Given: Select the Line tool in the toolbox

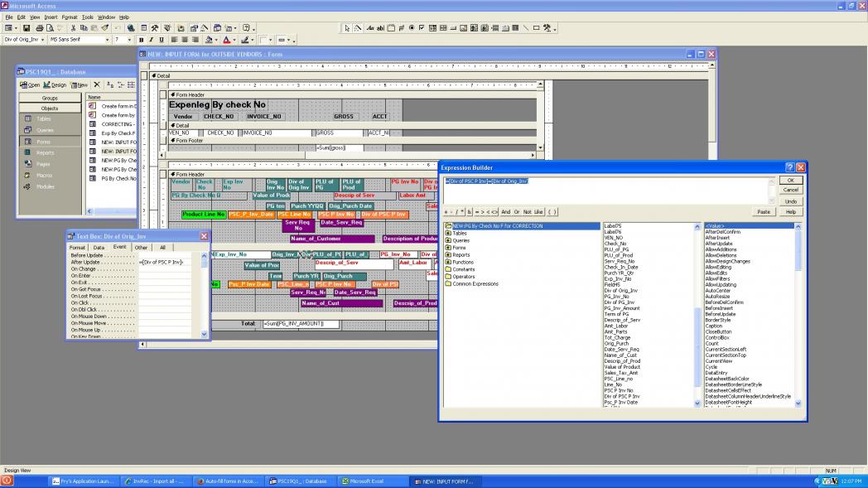Looking at the screenshot, I should click(x=526, y=27).
